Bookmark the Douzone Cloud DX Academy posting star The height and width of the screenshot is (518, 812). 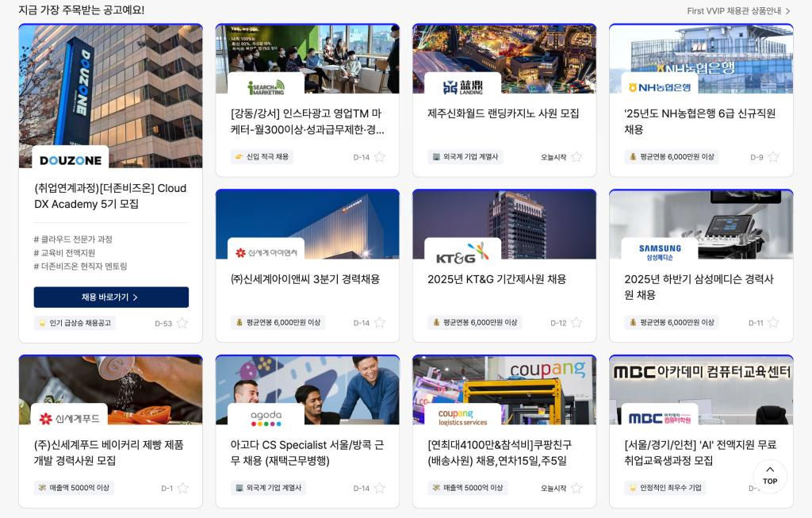182,323
